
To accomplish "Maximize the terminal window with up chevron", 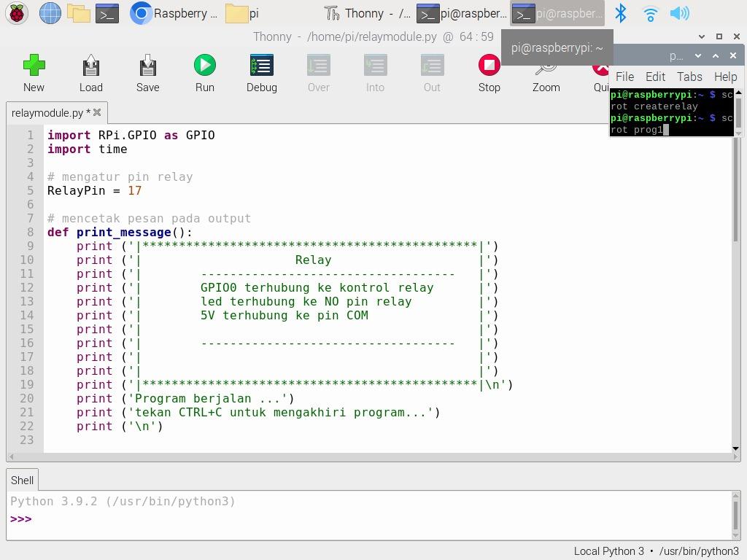I will pyautogui.click(x=716, y=55).
